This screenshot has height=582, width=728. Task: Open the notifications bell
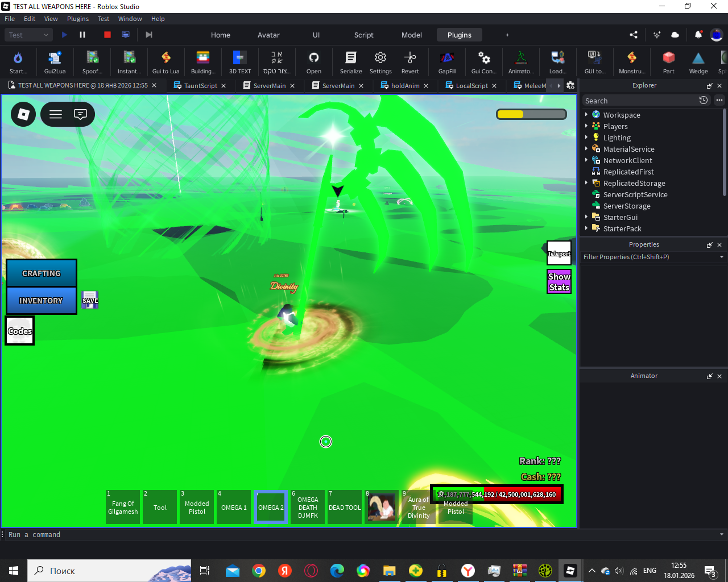pyautogui.click(x=698, y=35)
